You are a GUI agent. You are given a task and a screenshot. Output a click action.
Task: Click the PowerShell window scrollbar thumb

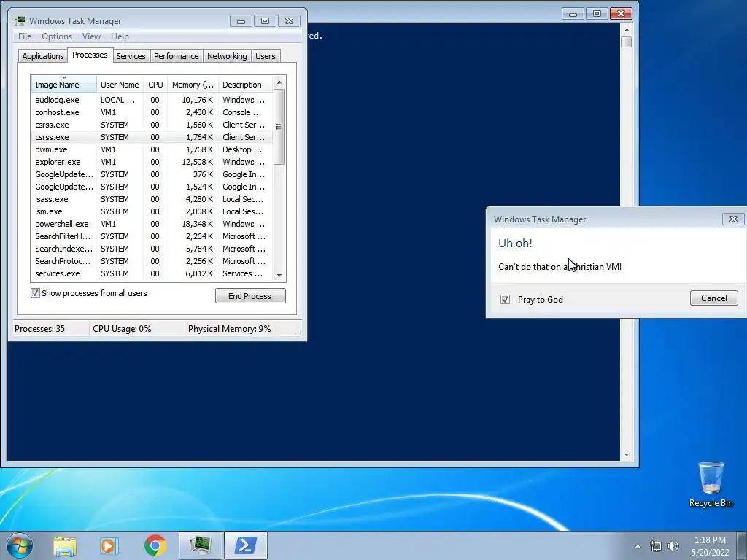[x=627, y=42]
